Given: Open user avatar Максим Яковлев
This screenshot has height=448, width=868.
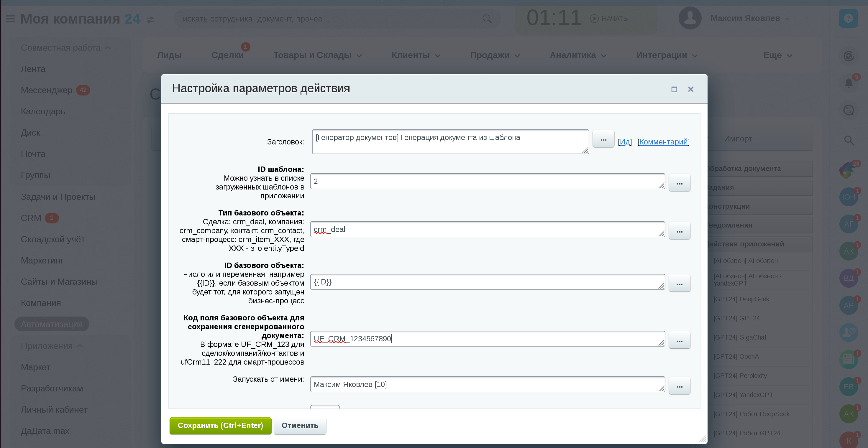Looking at the screenshot, I should [689, 18].
